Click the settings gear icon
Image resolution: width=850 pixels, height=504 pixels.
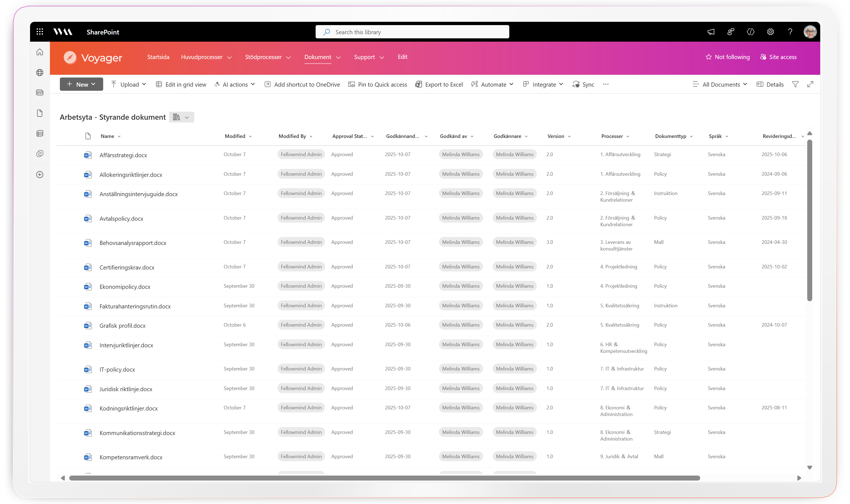click(770, 31)
